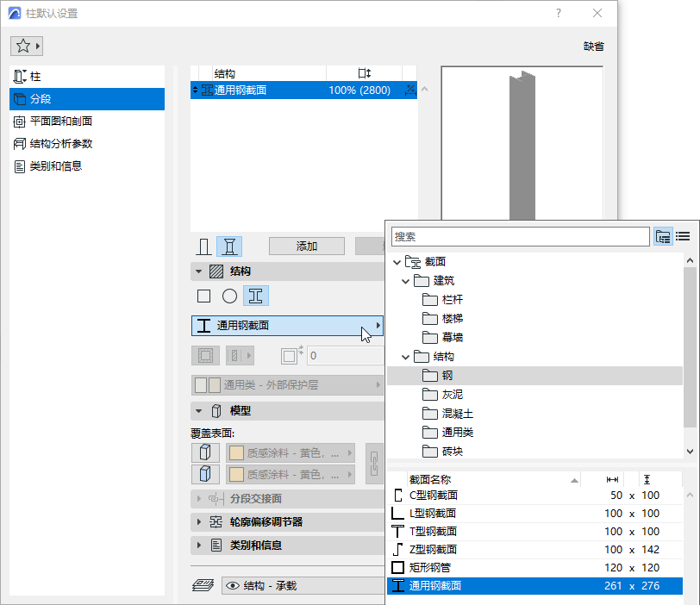Select the 混凝土 folder

pos(447,414)
